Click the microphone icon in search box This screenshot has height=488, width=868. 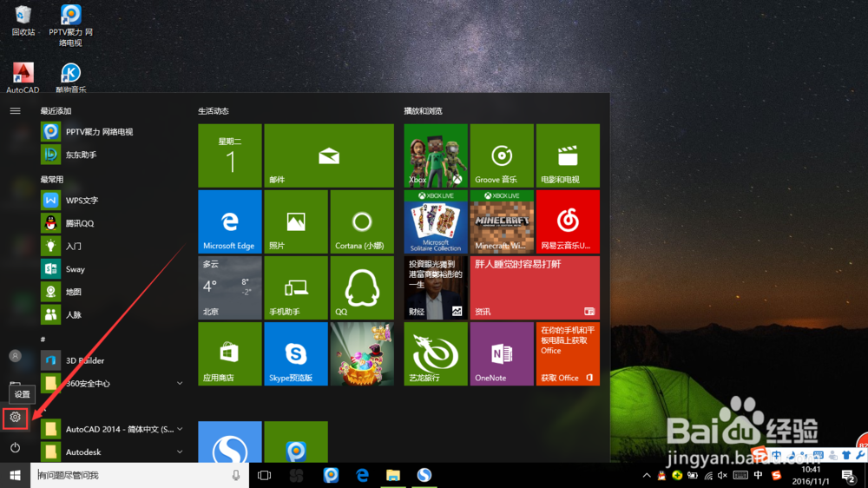click(x=236, y=475)
